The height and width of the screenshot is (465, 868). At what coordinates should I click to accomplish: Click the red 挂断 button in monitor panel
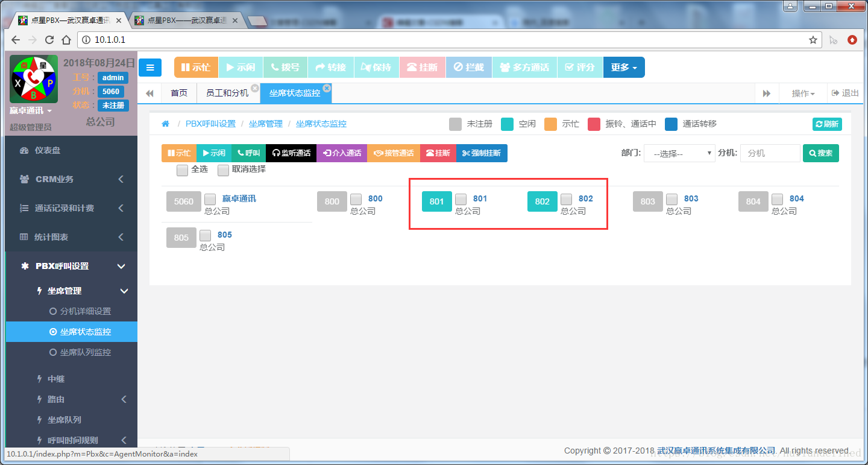click(x=438, y=153)
